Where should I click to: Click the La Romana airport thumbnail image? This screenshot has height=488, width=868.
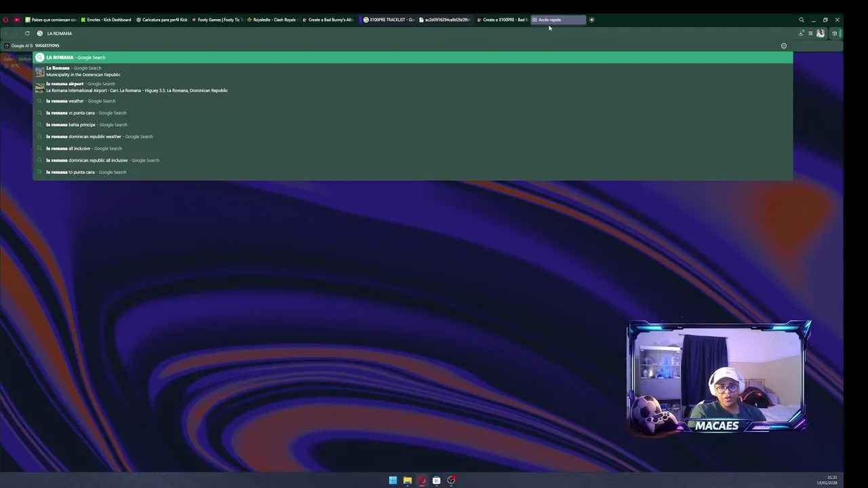tap(40, 87)
